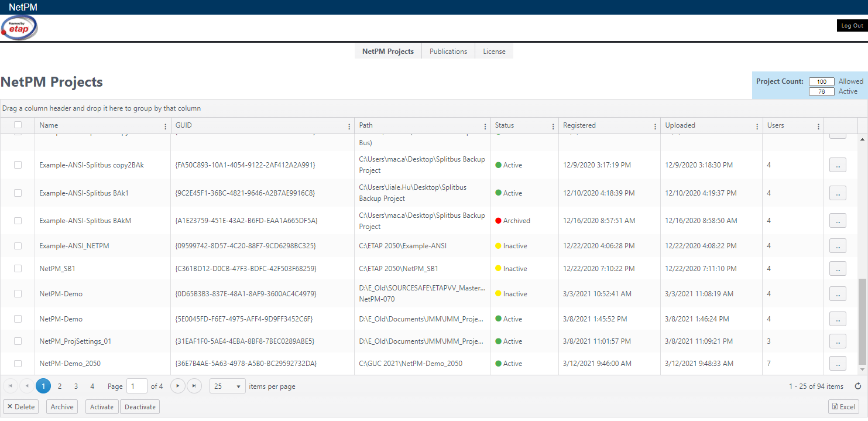Switch to Publications tab
Screen dimensions: 868x421
(x=448, y=52)
